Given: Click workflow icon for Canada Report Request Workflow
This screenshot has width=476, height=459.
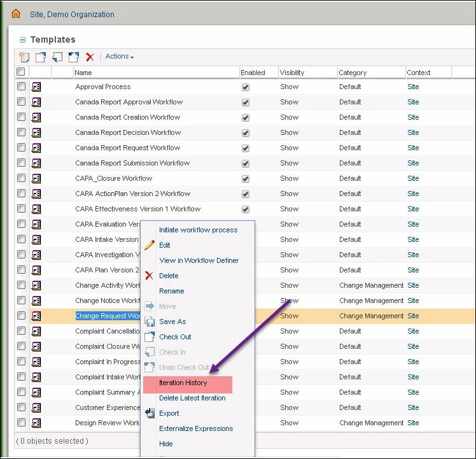Looking at the screenshot, I should pyautogui.click(x=36, y=148).
